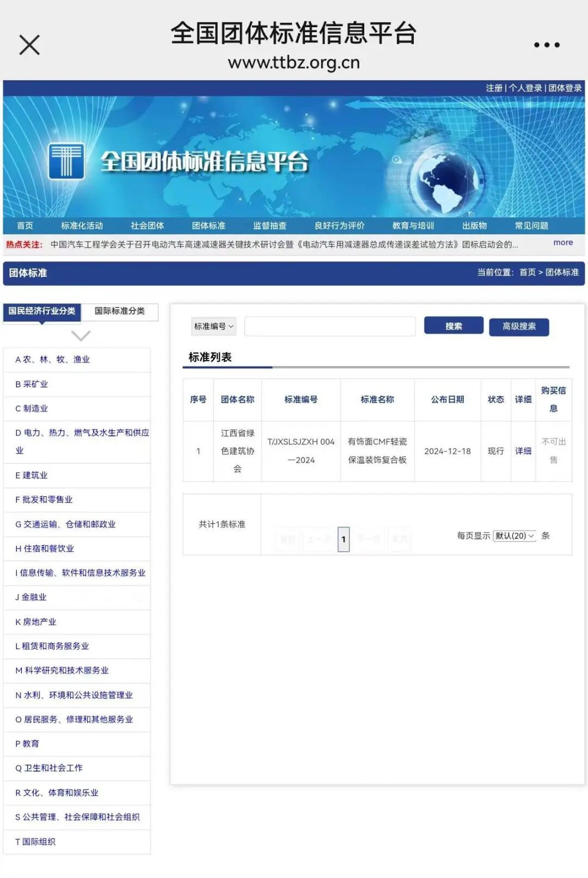
Task: Select category H 住宿和餐饮业
Action: 77,548
